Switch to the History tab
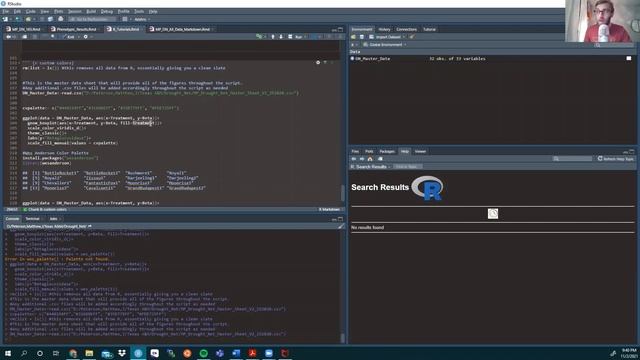This screenshot has height=360, width=640. (x=384, y=29)
